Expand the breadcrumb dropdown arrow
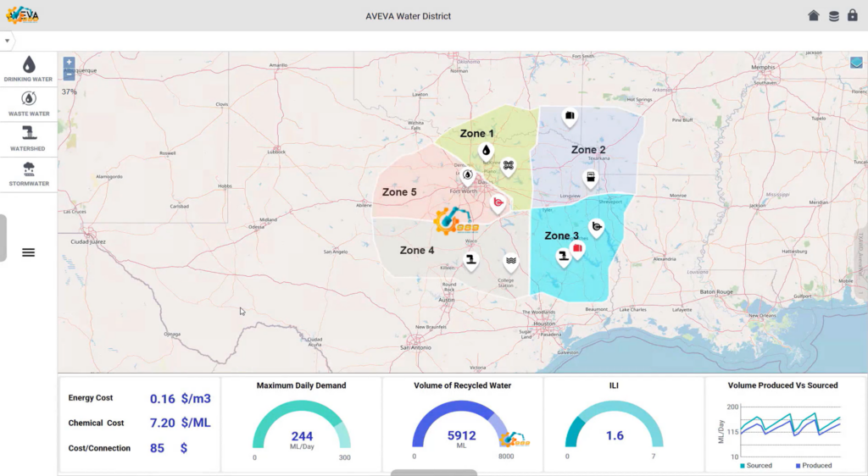868x476 pixels. (8, 41)
